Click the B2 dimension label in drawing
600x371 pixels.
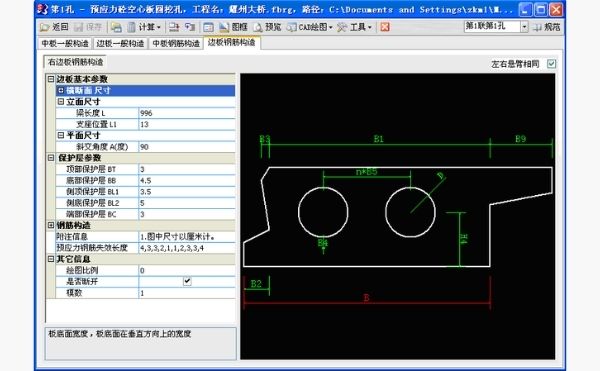point(256,284)
